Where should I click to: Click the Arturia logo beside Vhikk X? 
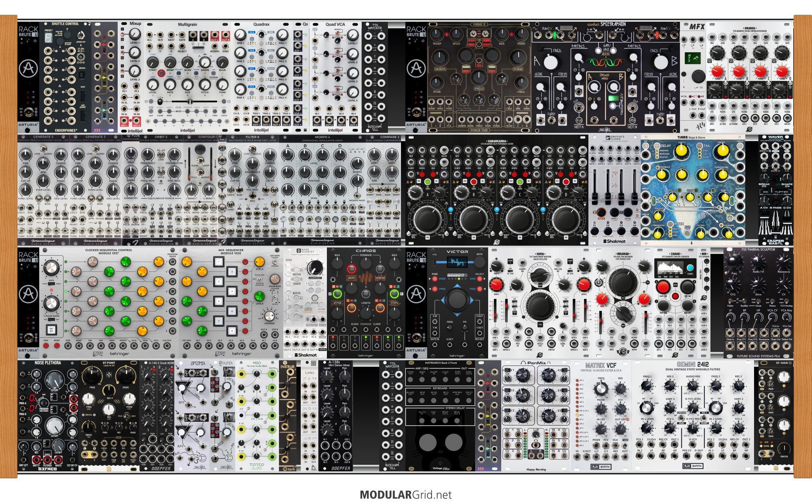click(416, 69)
